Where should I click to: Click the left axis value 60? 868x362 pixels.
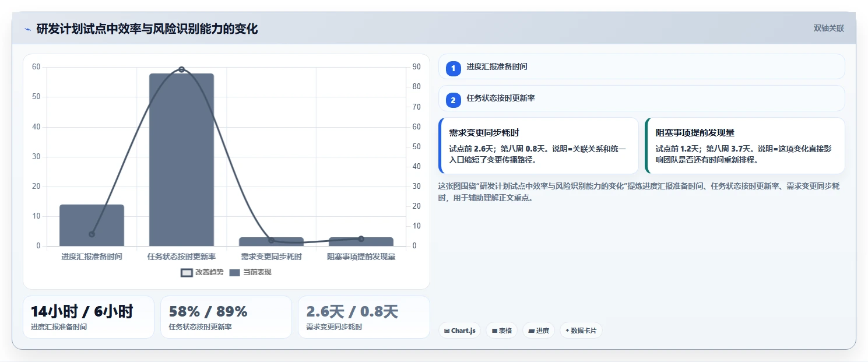pos(36,67)
